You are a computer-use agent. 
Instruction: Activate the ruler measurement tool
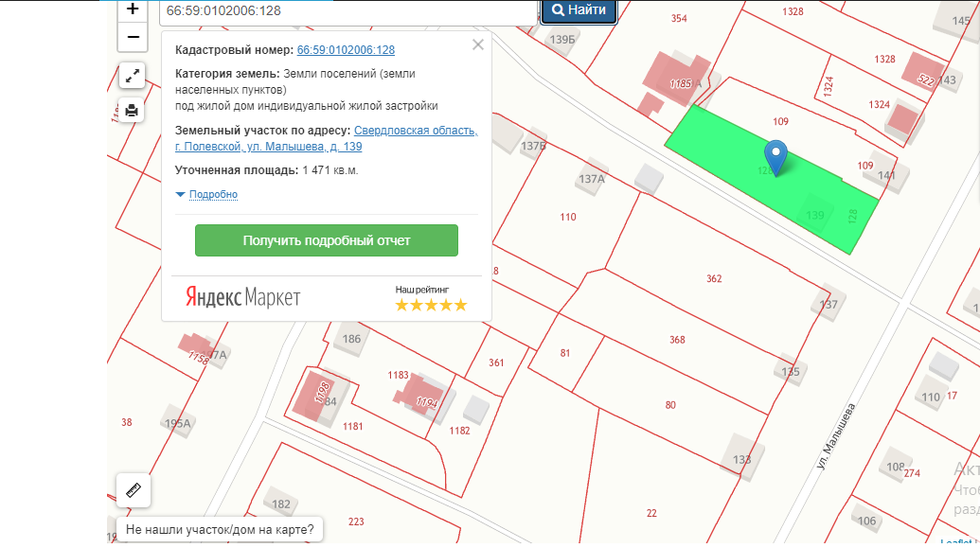pyautogui.click(x=133, y=490)
